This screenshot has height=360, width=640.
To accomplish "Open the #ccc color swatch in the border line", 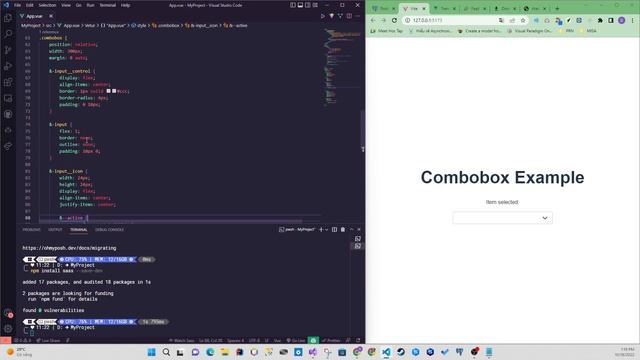I will pyautogui.click(x=114, y=91).
